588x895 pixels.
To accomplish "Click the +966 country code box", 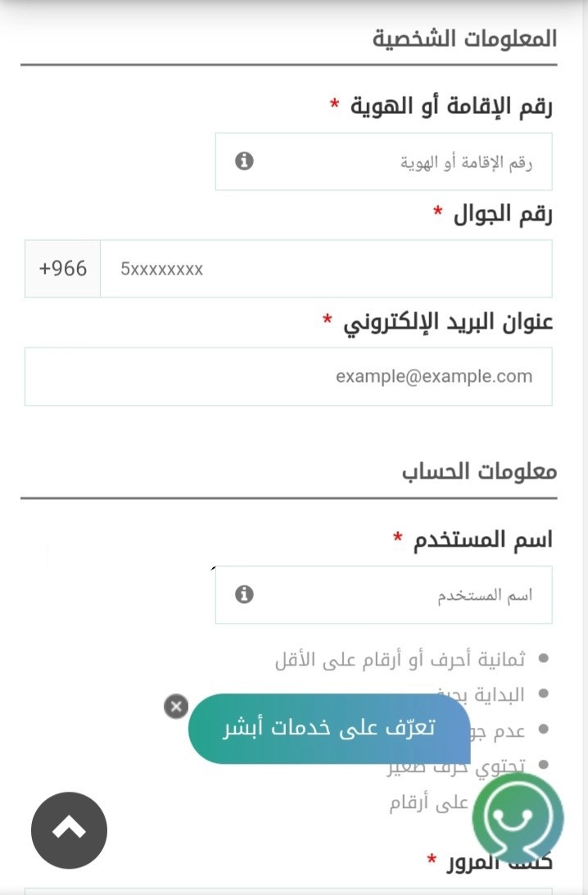I will pos(63,269).
